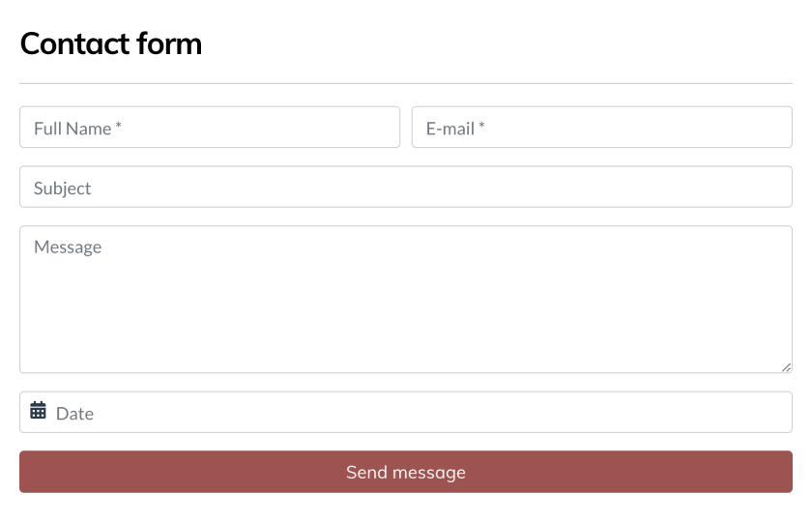Grab the Message box resize handle
The height and width of the screenshot is (522, 812).
pyautogui.click(x=786, y=366)
